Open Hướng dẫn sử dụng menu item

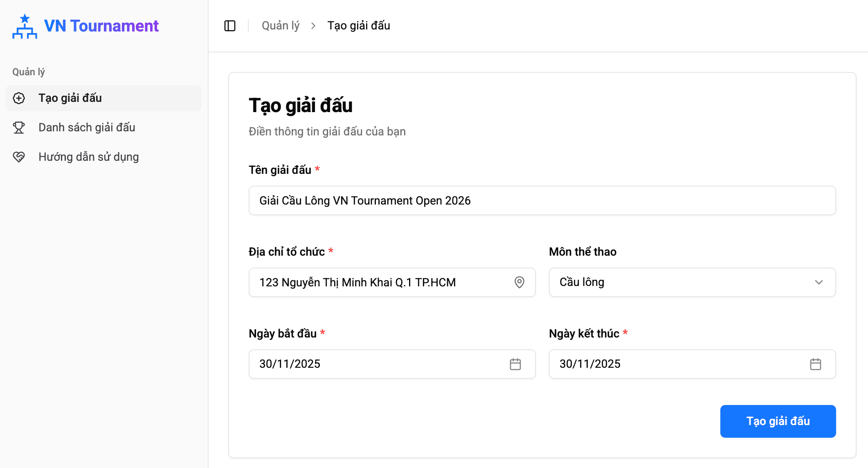point(103,157)
